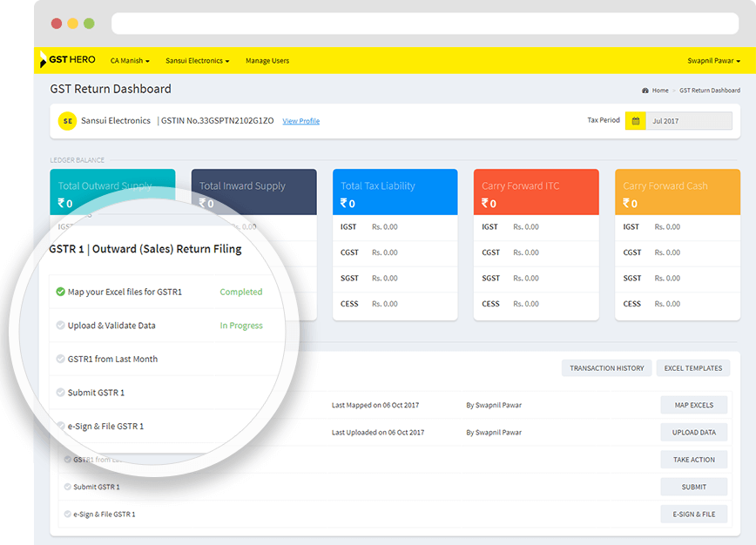The width and height of the screenshot is (756, 545).
Task: Go to GST Return Dashboard breadcrumb
Action: 709,91
